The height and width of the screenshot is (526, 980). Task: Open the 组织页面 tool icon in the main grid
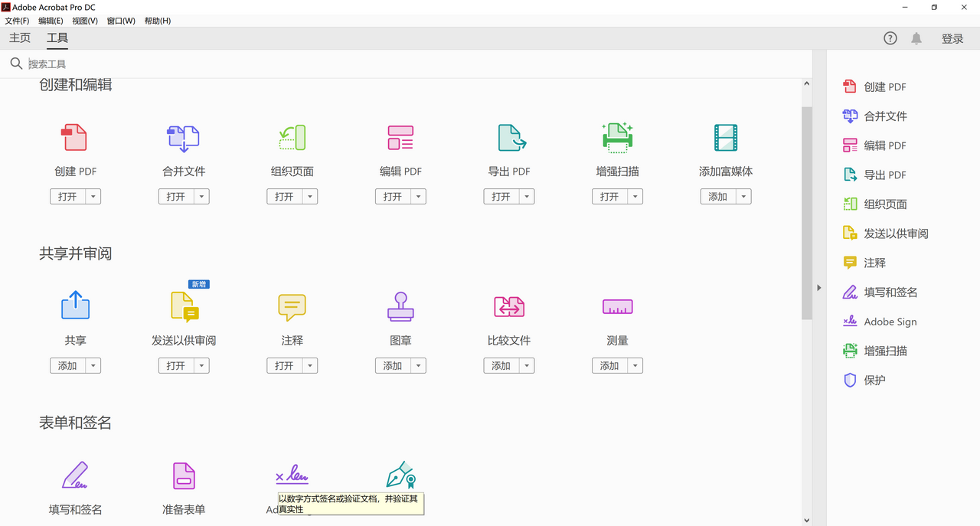[x=292, y=138]
